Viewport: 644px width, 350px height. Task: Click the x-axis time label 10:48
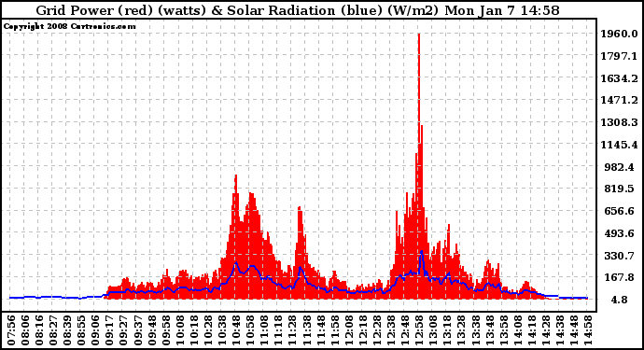[236, 330]
